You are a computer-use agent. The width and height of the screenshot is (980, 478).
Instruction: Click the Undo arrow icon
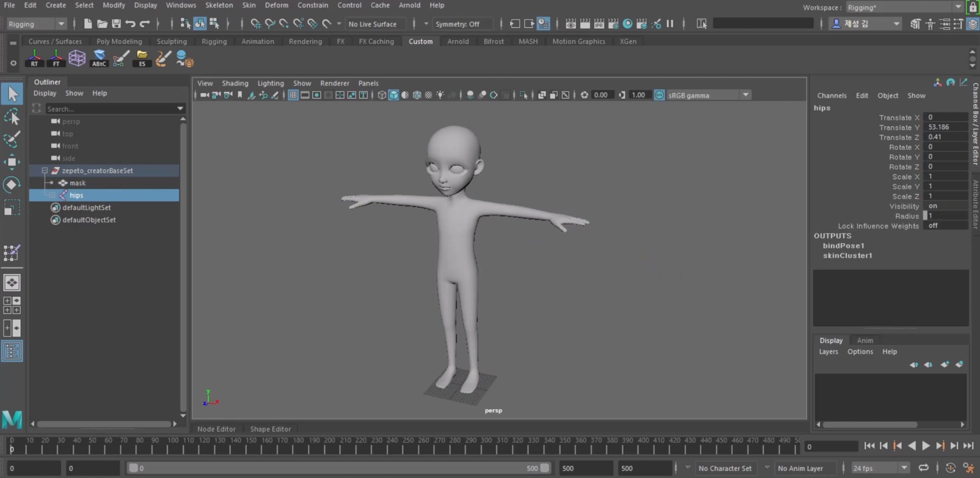click(x=130, y=24)
